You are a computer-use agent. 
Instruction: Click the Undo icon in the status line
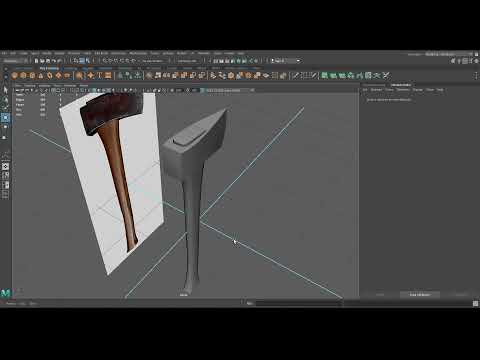coord(54,61)
